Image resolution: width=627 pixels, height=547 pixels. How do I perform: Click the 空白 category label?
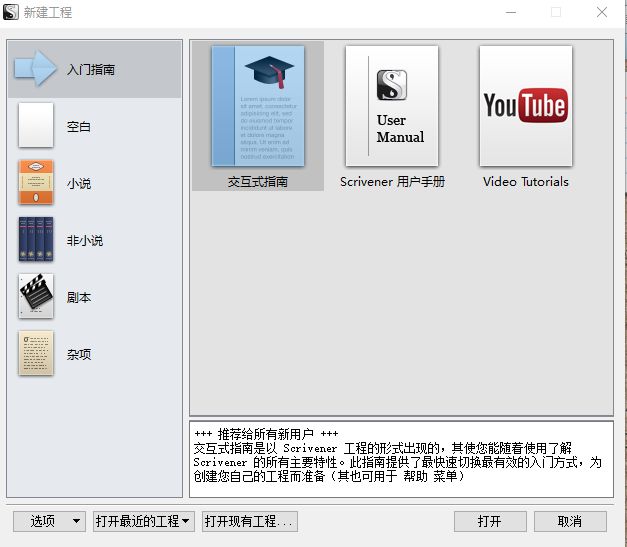(79, 127)
